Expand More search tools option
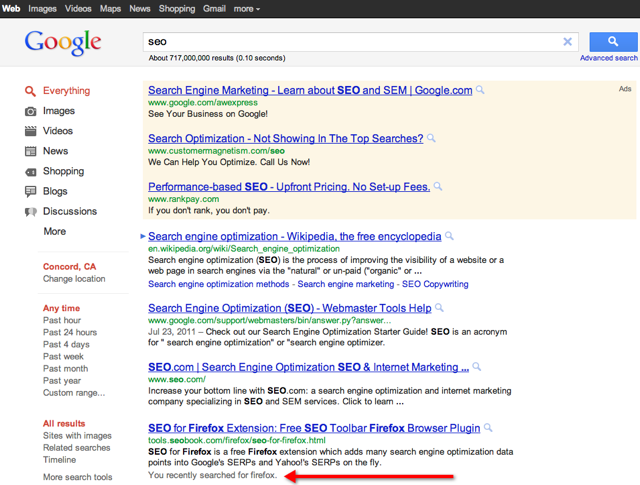This screenshot has width=640, height=485. (x=77, y=477)
